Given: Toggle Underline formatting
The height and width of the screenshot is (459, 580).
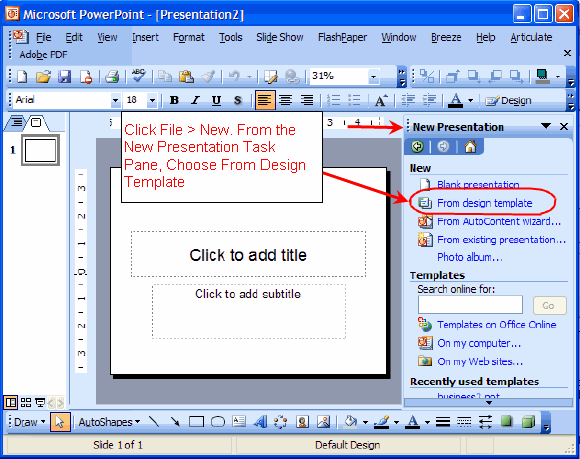Looking at the screenshot, I should (216, 100).
